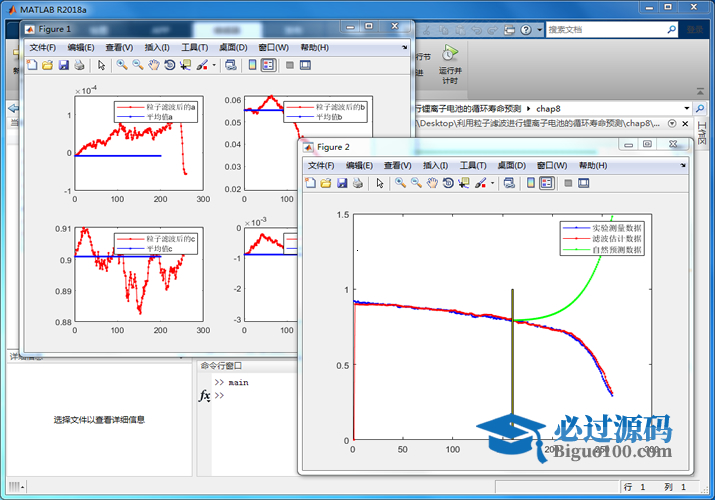
Task: Toggle Insert Legend in Figure 1 toolbar
Action: tap(268, 65)
